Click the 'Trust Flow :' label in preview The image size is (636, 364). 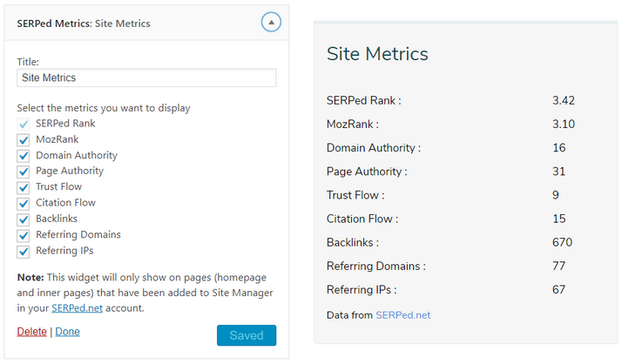[355, 195]
